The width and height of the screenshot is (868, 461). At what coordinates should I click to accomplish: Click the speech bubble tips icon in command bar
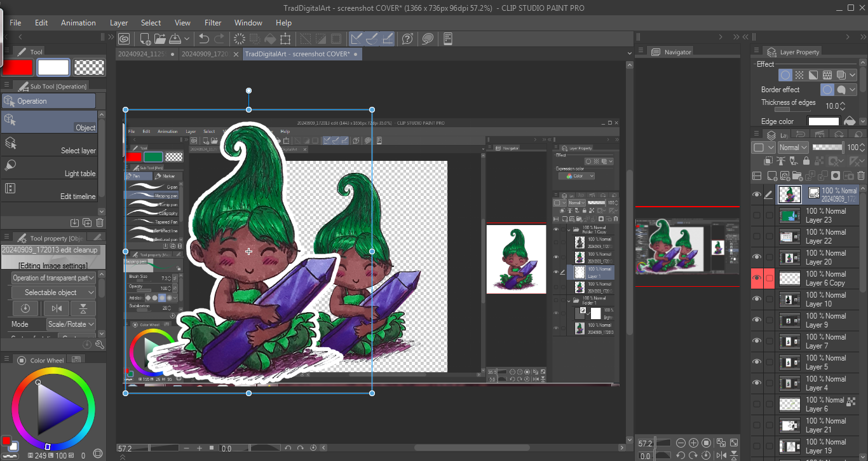click(428, 39)
